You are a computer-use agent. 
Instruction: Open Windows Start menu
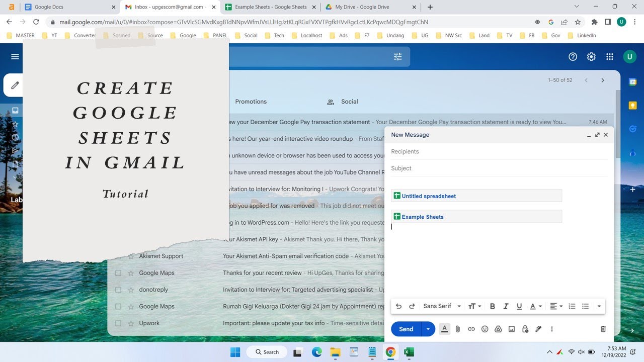click(235, 352)
